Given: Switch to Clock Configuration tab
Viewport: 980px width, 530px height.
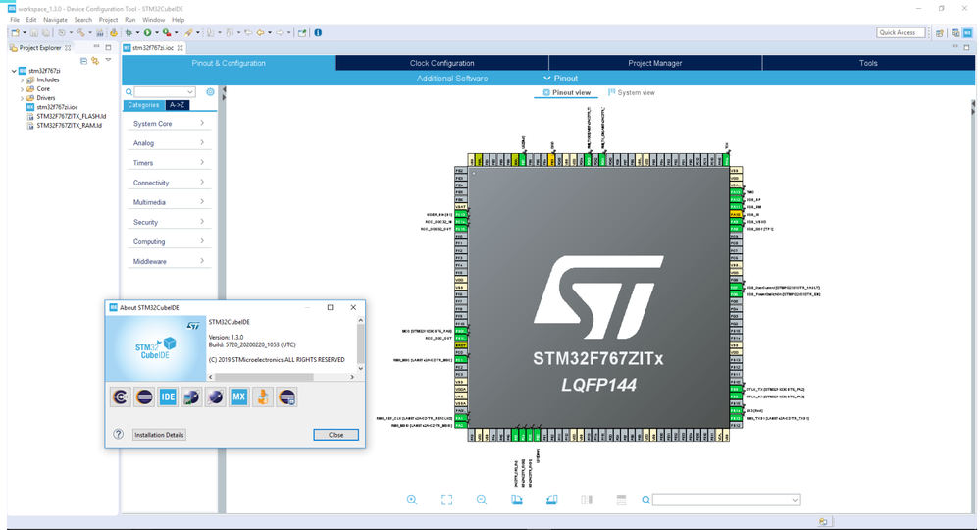Looking at the screenshot, I should 441,63.
